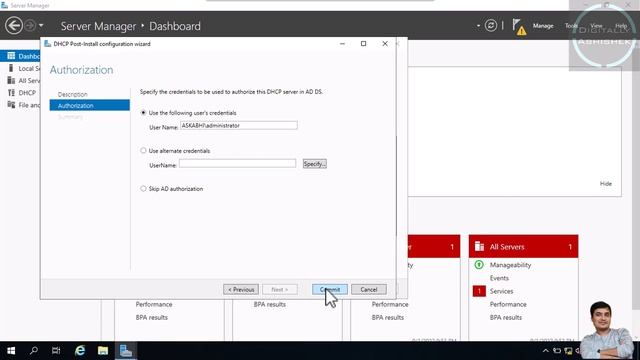Image resolution: width=640 pixels, height=360 pixels.
Task: Click the User Name field with ASKABHI\administrator
Action: tap(239, 126)
